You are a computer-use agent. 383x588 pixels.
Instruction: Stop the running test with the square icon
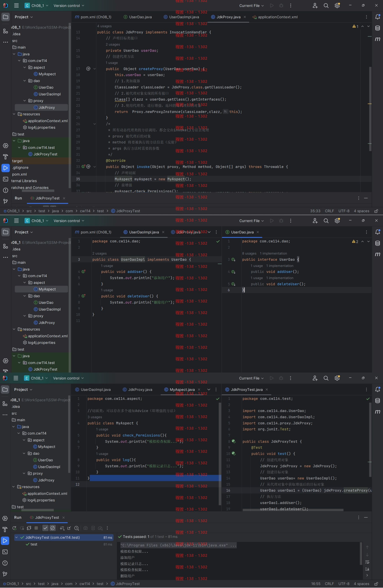pyautogui.click(x=36, y=528)
